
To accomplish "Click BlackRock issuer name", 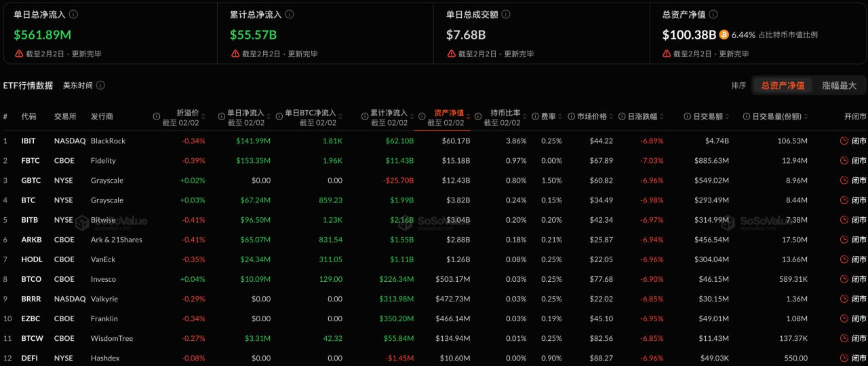I will click(x=108, y=141).
